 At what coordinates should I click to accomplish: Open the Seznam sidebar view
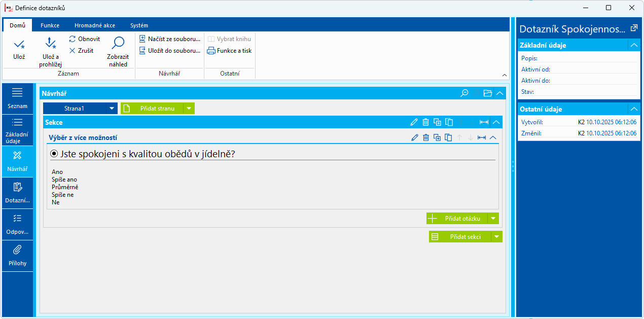[18, 99]
